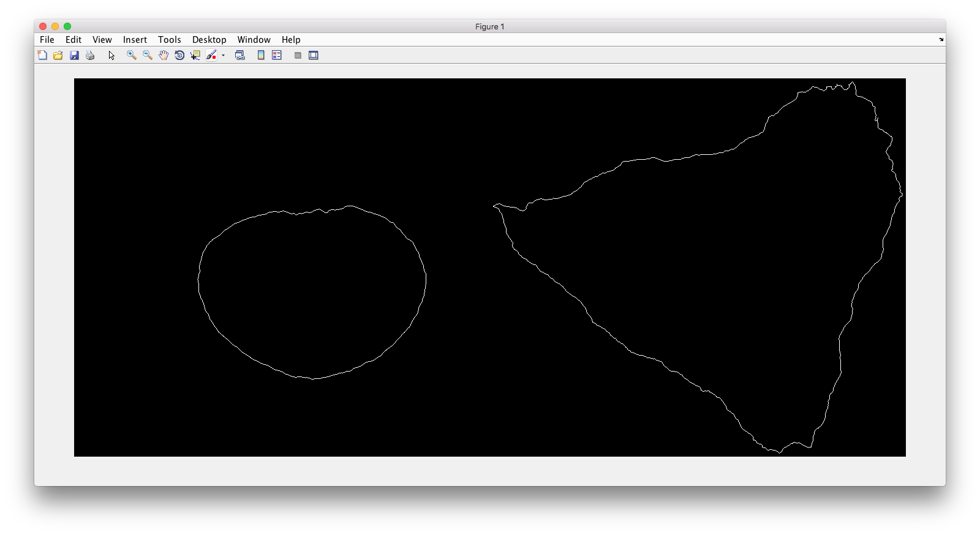Viewport: 980px width, 535px height.
Task: Open the Insert menu
Action: tap(135, 40)
